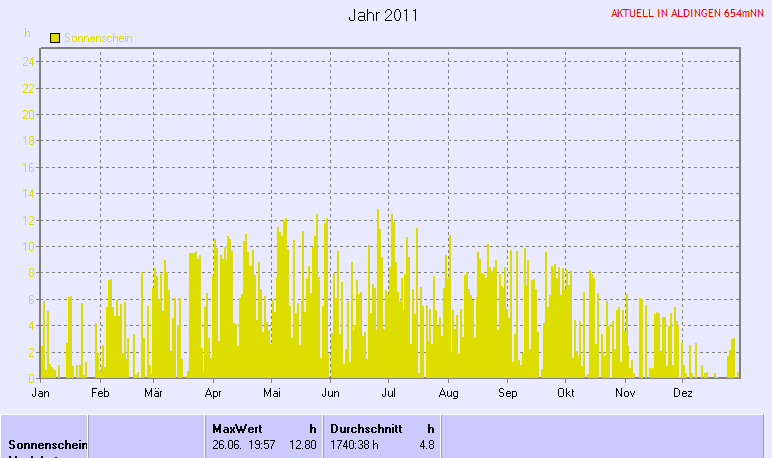Click the 1740:38 h total value cell
The height and width of the screenshot is (458, 772).
pos(355,444)
